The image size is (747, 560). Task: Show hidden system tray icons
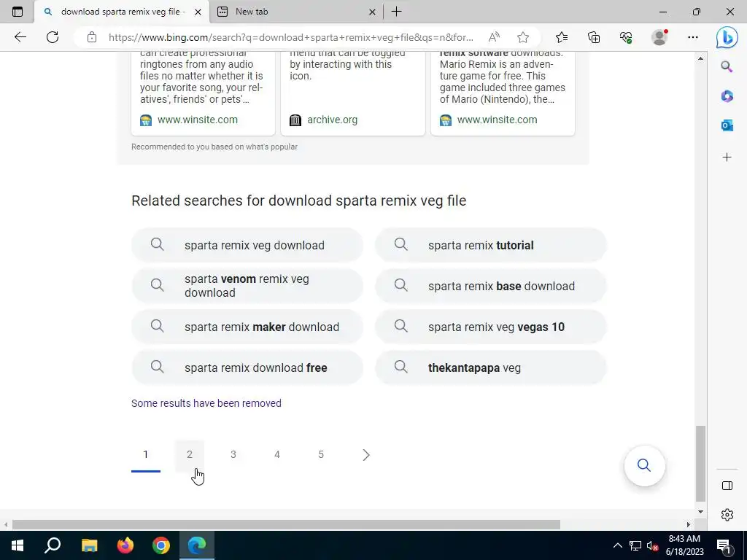[x=617, y=545]
